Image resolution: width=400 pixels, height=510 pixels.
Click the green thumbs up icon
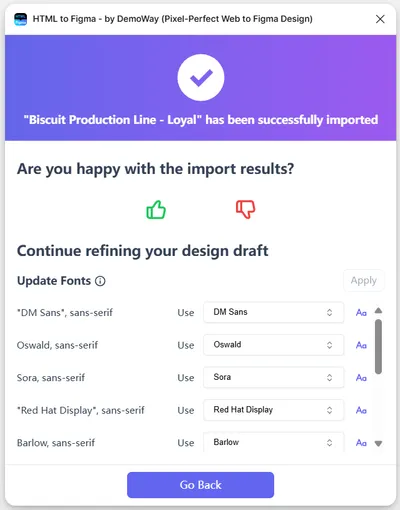(x=156, y=210)
